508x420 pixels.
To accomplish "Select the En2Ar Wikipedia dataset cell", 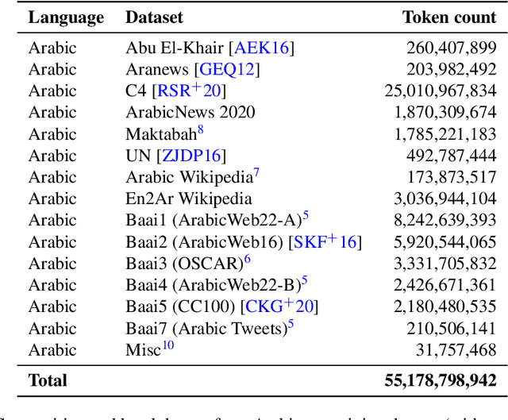I will click(188, 198).
